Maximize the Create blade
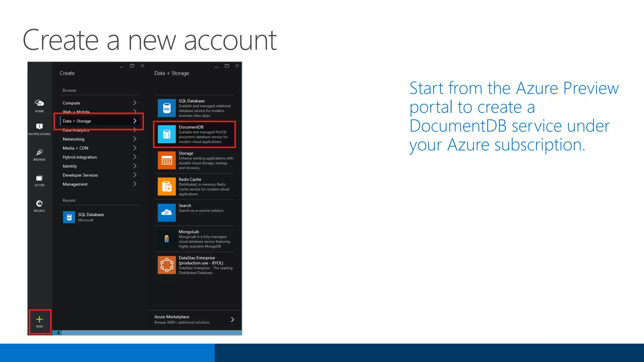Viewport: 644px width, 362px height. [x=132, y=66]
